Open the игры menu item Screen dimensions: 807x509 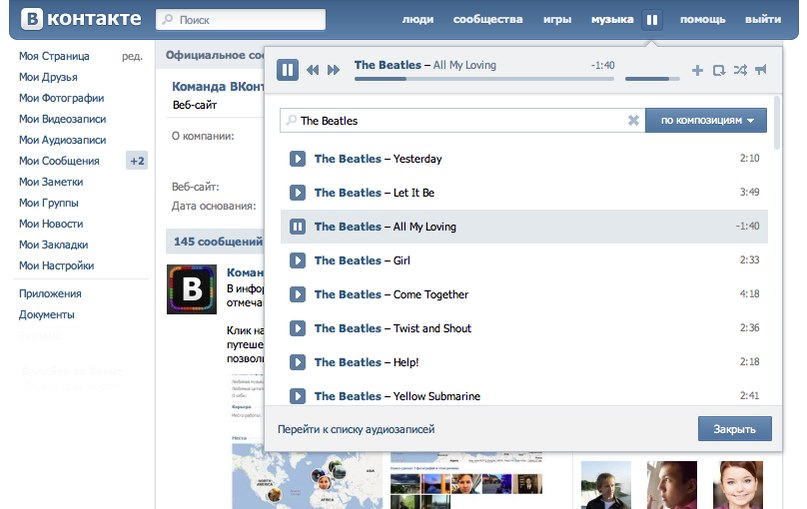pos(557,20)
